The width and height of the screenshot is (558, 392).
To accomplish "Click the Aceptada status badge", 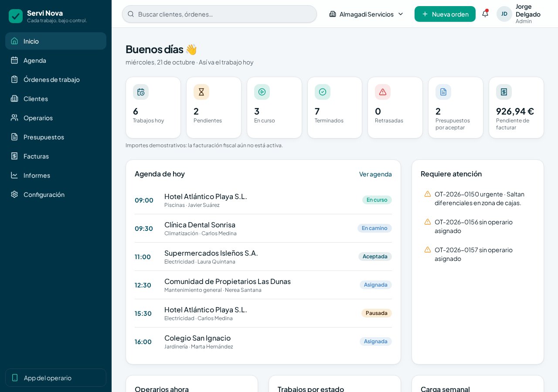I will 375,257.
